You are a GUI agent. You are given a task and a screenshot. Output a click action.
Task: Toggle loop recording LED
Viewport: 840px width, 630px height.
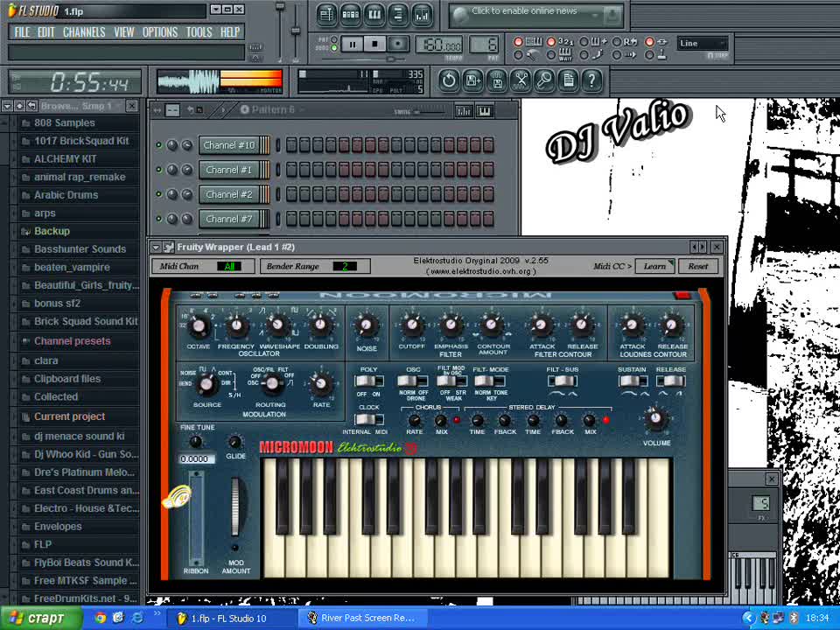click(x=617, y=42)
